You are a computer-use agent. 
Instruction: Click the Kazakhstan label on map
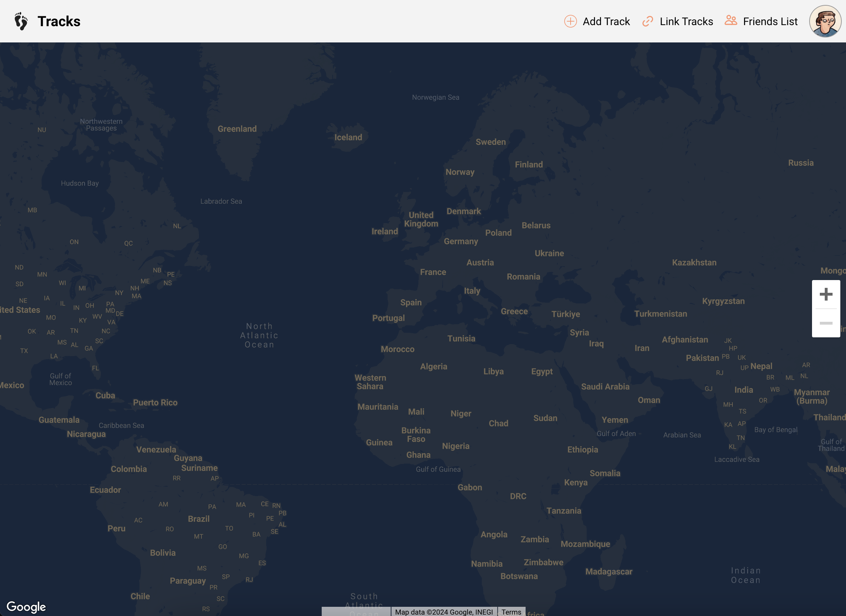(694, 262)
